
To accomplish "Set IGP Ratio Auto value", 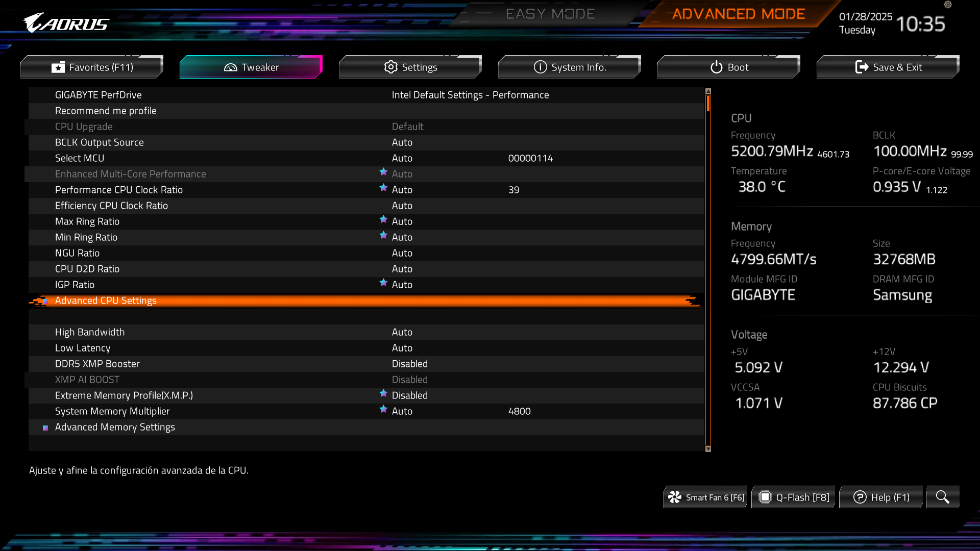I will [x=402, y=285].
